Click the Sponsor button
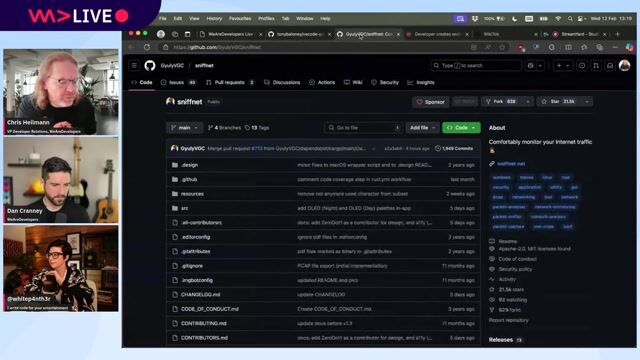Image resolution: width=640 pixels, height=360 pixels. click(431, 102)
